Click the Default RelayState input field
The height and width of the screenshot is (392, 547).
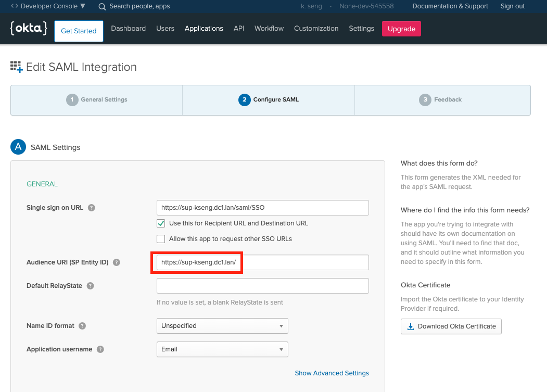pyautogui.click(x=263, y=286)
